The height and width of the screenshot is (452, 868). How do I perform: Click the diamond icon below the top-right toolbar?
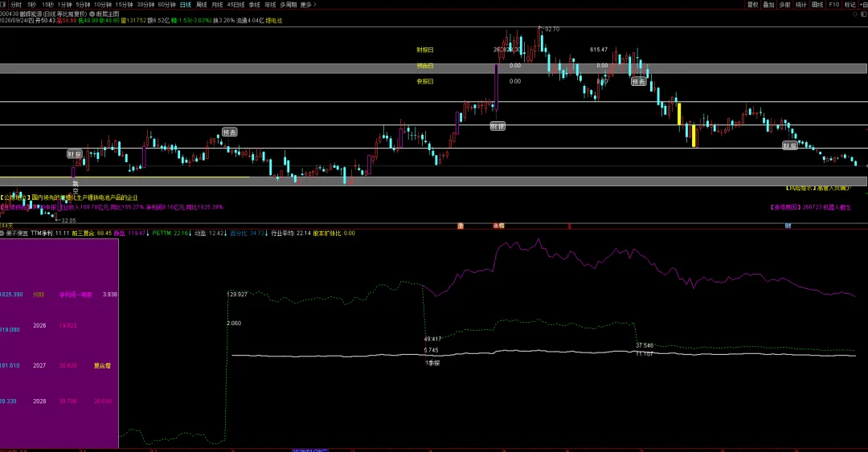tap(855, 14)
